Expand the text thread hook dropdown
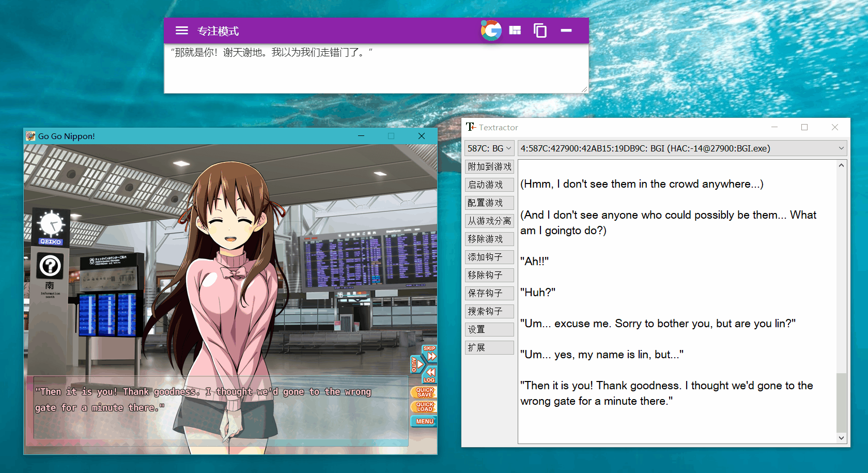 [841, 148]
